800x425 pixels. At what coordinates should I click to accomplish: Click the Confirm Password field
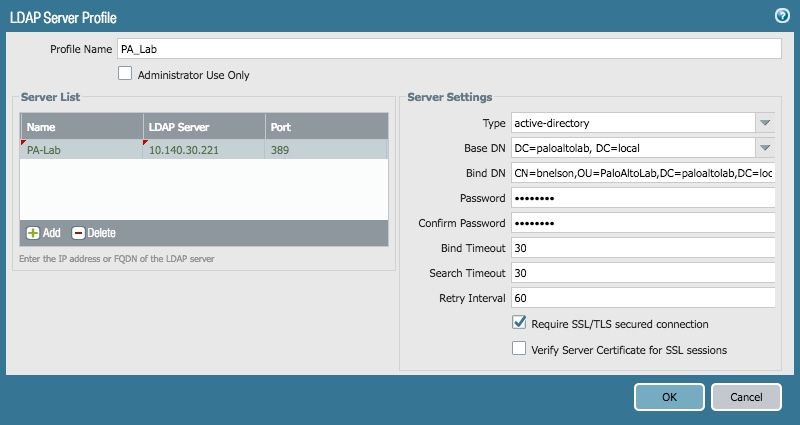point(643,223)
